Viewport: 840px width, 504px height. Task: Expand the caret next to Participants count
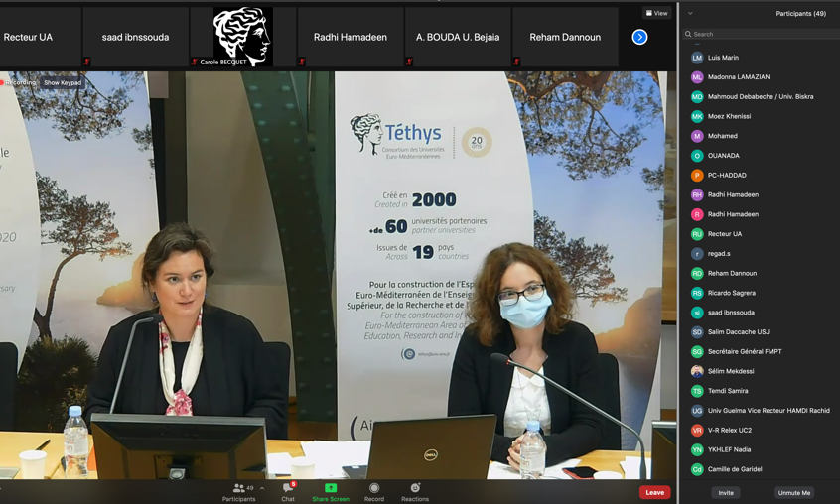tap(262, 488)
